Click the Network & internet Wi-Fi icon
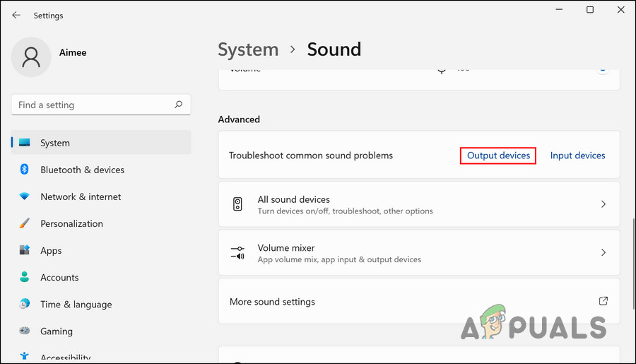Image resolution: width=636 pixels, height=364 pixels. [x=25, y=196]
